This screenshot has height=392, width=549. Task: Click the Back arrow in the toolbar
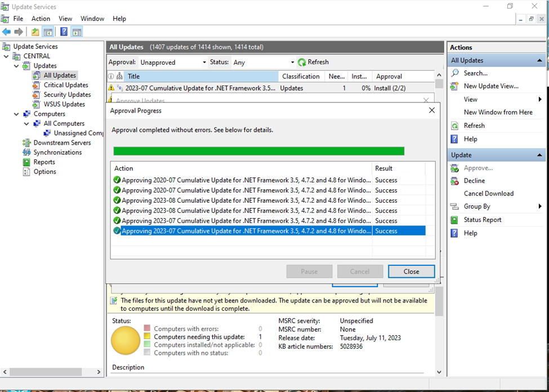(x=7, y=32)
